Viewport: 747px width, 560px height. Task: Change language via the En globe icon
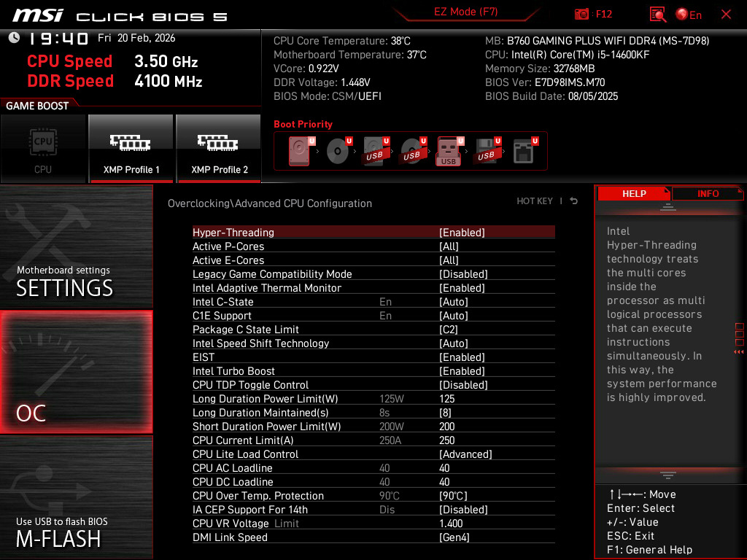coord(689,15)
